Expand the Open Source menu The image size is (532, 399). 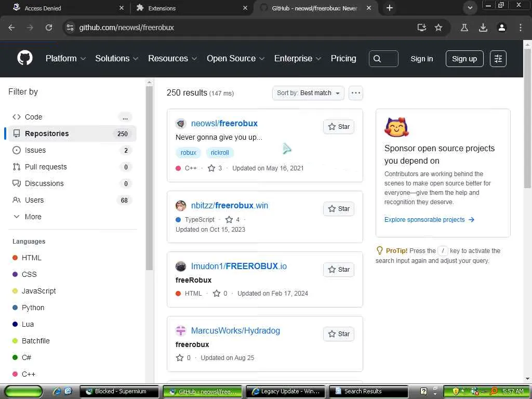pyautogui.click(x=235, y=59)
